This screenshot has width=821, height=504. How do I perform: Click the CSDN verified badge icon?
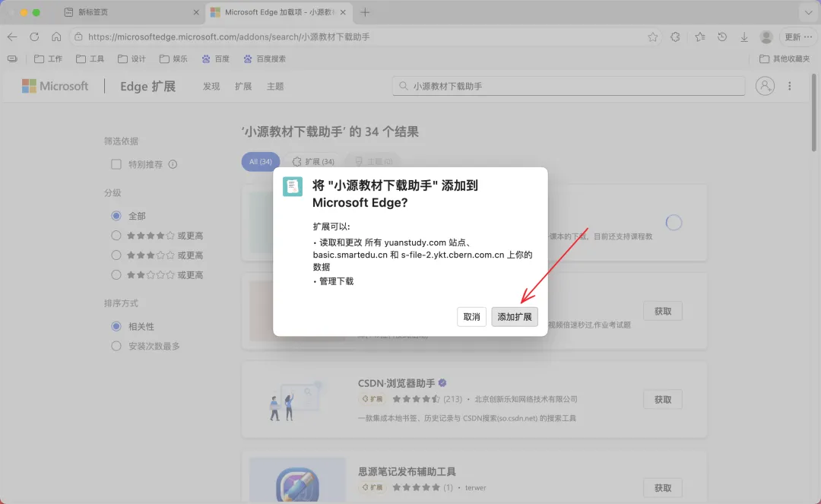tap(442, 383)
